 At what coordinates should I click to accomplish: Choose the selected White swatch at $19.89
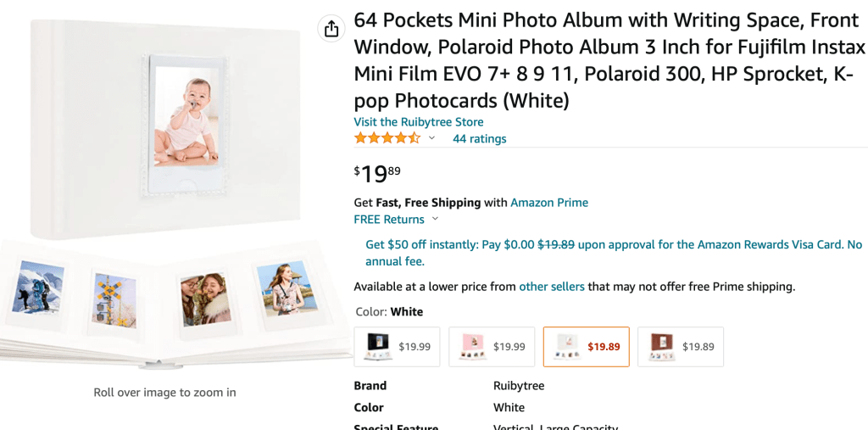pos(586,347)
